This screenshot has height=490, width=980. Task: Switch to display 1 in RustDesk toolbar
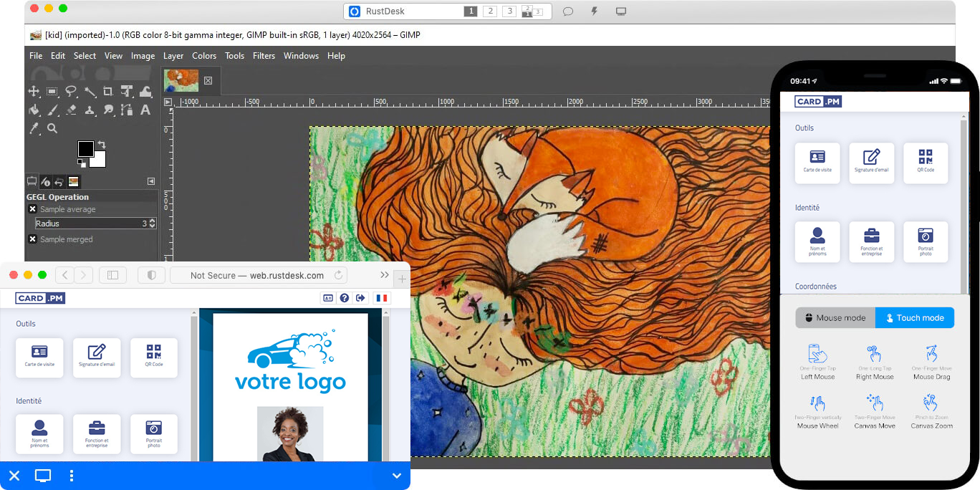pos(471,11)
